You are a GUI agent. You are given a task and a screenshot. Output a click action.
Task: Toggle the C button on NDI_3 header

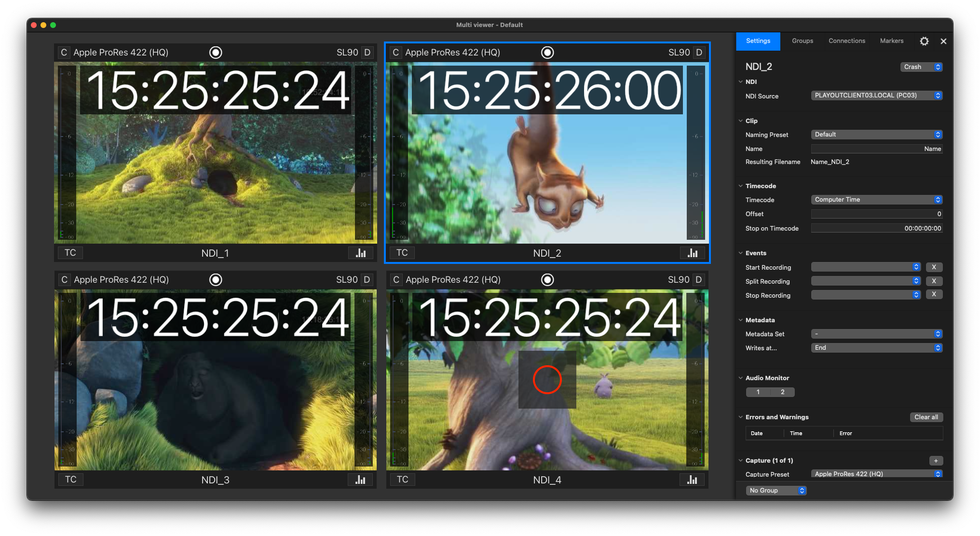coord(64,280)
